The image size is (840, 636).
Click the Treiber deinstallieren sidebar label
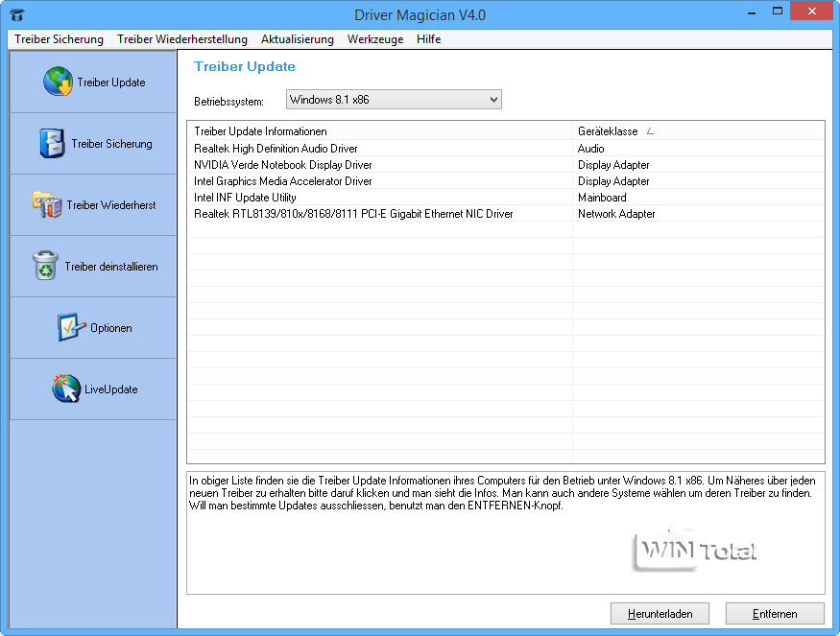(111, 266)
